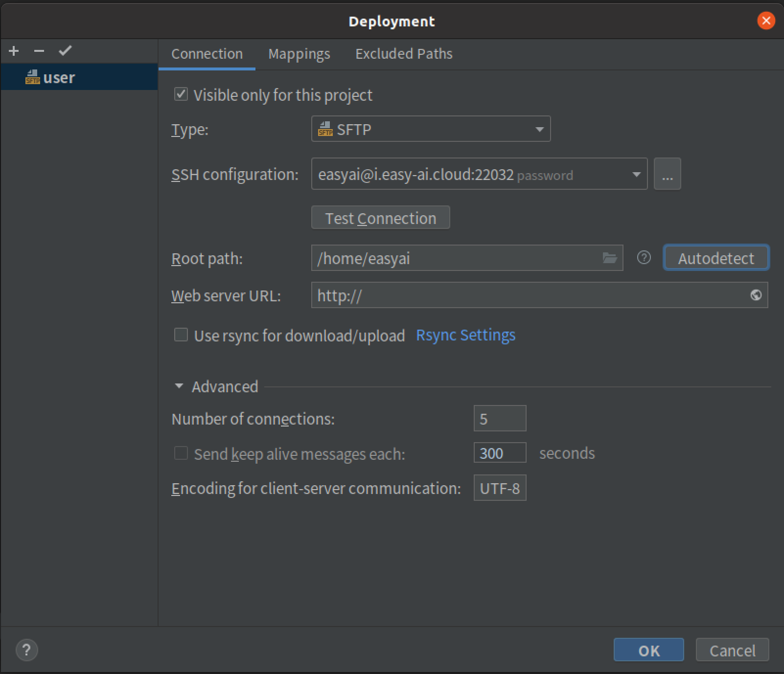Click the ellipsis button for SSH configurations
The image size is (784, 674).
pos(667,174)
